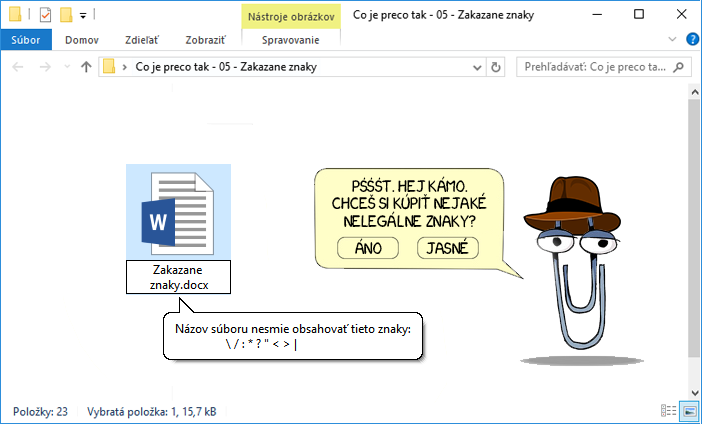
Task: Refresh the current folder view
Action: pos(496,67)
